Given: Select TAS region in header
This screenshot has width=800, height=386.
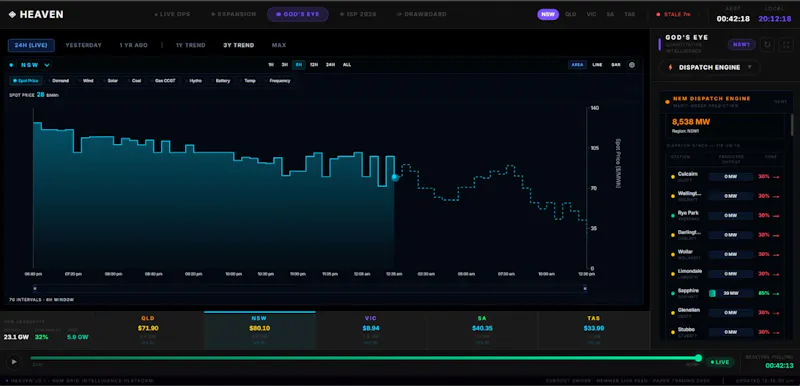Looking at the screenshot, I should click(630, 14).
